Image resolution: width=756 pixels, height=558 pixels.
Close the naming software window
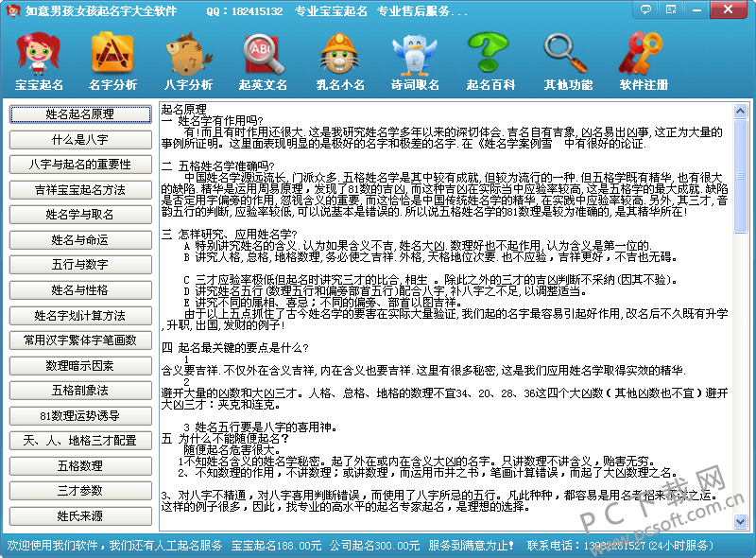(x=728, y=9)
